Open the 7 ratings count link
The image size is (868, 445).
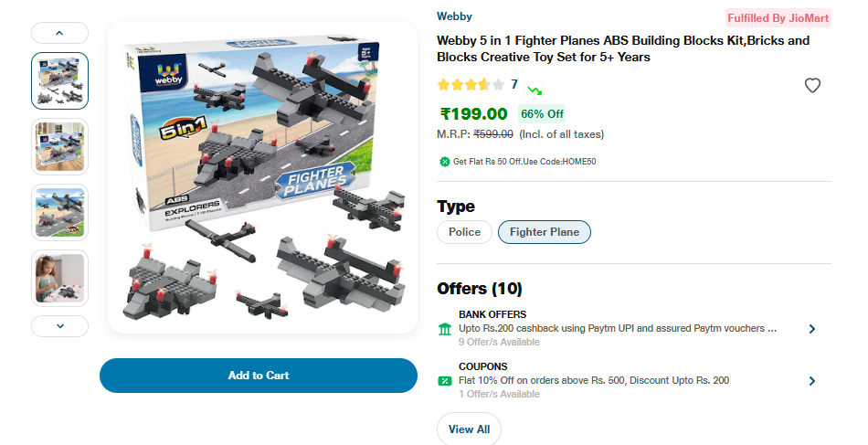pyautogui.click(x=514, y=84)
